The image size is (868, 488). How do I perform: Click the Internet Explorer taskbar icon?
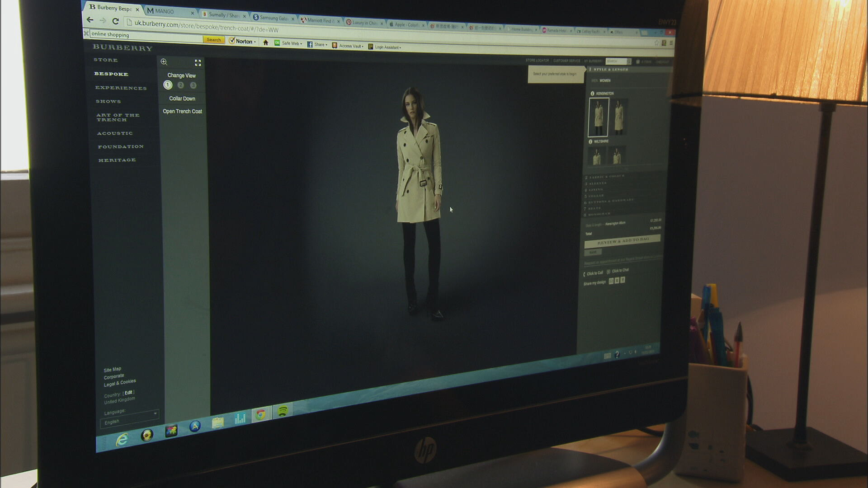pyautogui.click(x=122, y=439)
